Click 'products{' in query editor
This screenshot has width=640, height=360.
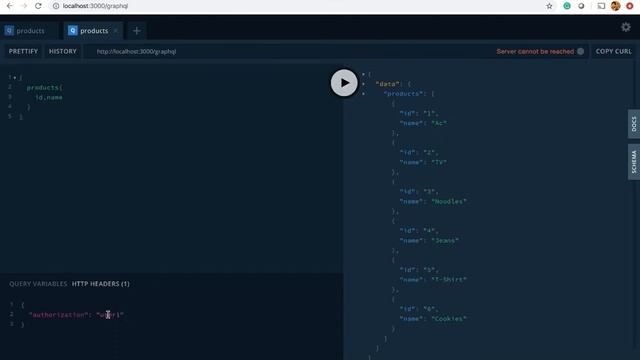click(x=44, y=87)
